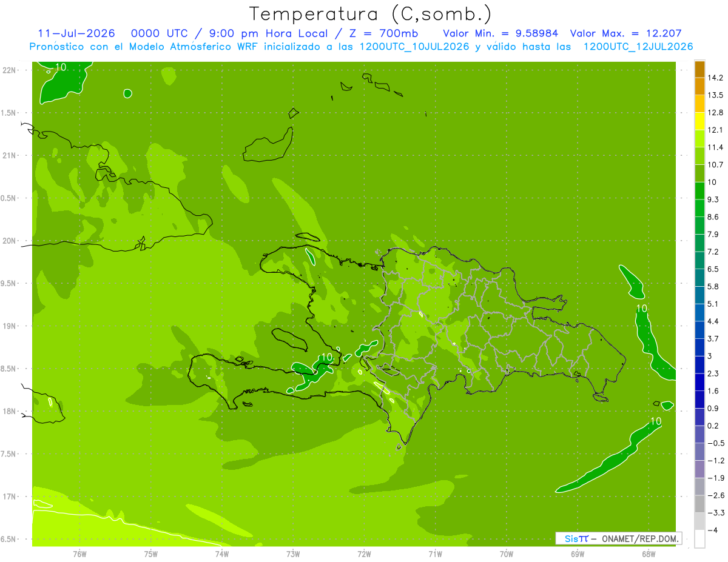728x562 pixels.
Task: Click the '68W' longitude axis label
Action: pos(649,555)
